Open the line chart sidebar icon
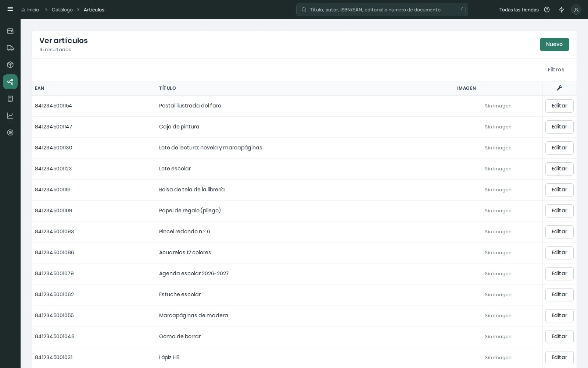The width and height of the screenshot is (588, 368). click(x=10, y=116)
